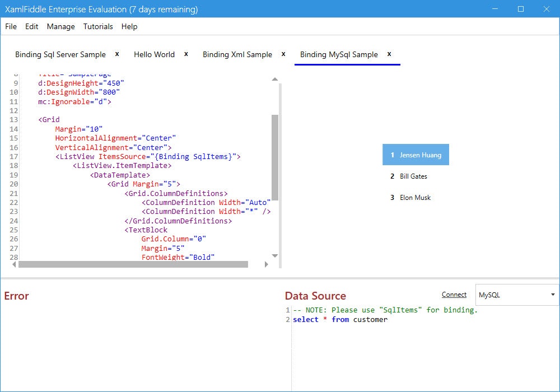
Task: Switch to Binding Xml Sample tab
Action: click(237, 54)
